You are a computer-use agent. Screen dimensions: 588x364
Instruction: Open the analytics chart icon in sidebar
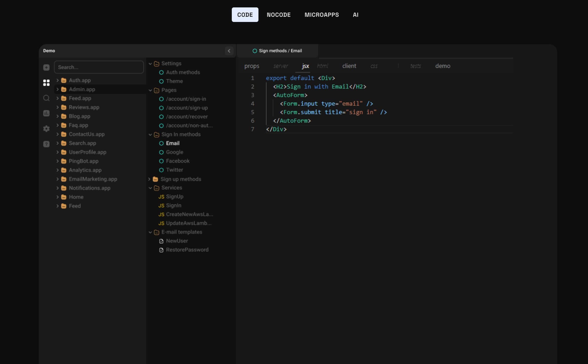point(46,113)
